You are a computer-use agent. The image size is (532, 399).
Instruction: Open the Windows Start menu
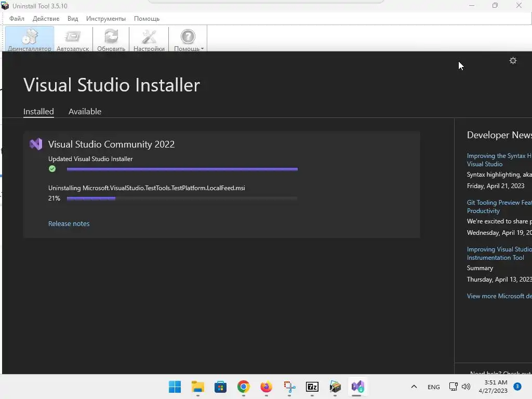[175, 387]
